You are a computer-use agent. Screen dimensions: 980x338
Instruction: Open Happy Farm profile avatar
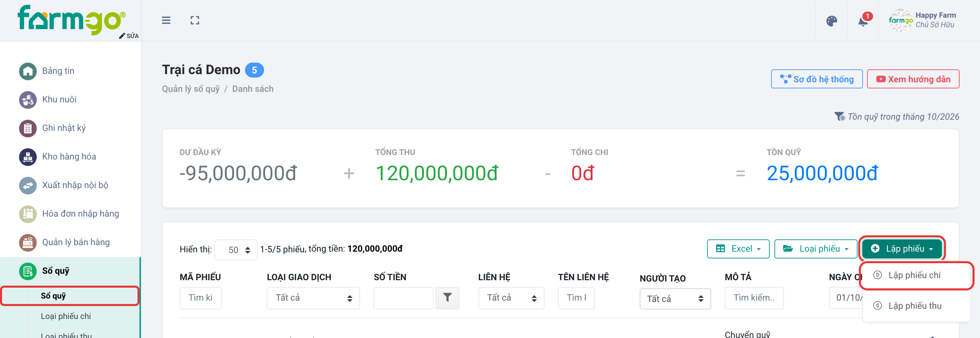[900, 20]
